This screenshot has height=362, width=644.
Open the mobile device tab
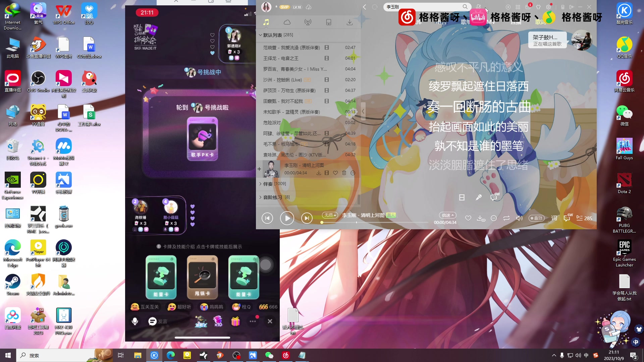pos(329,22)
